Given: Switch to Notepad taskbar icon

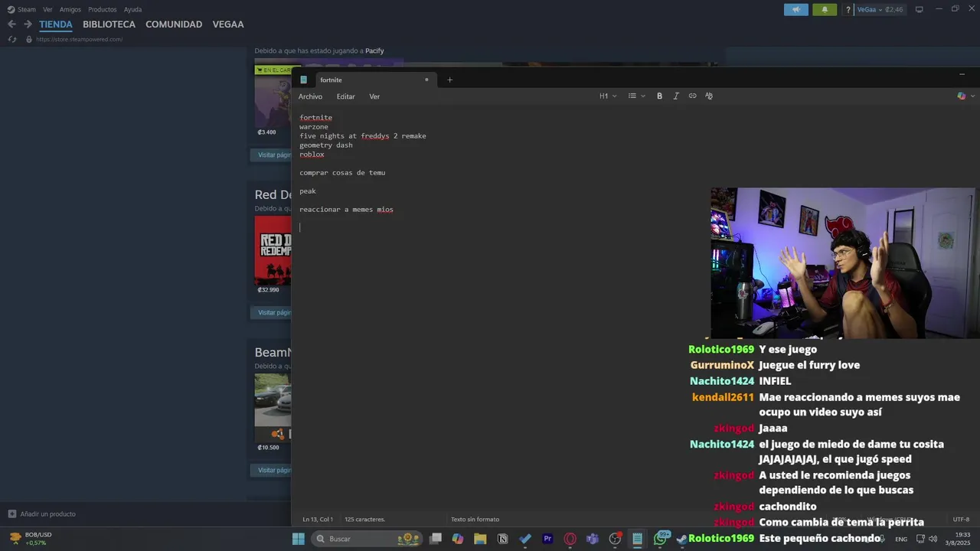Looking at the screenshot, I should (637, 539).
